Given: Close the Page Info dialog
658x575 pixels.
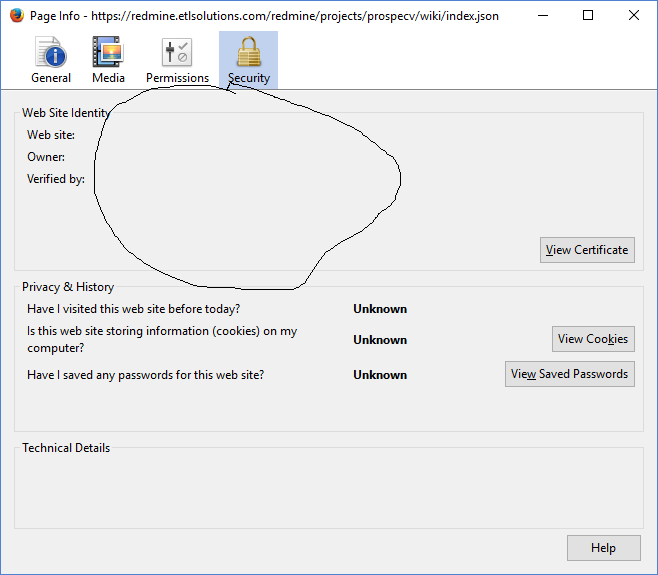Looking at the screenshot, I should coord(634,16).
